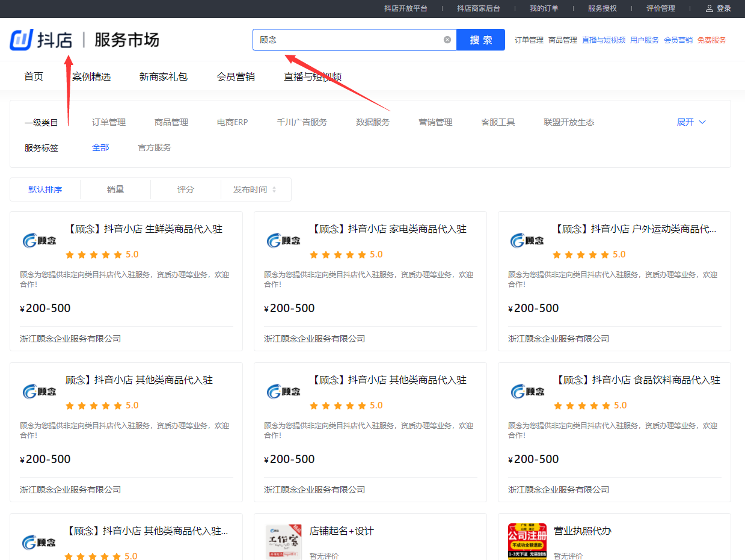Open 户外运动类商品 service title
Image resolution: width=745 pixels, height=560 pixels.
click(x=634, y=229)
